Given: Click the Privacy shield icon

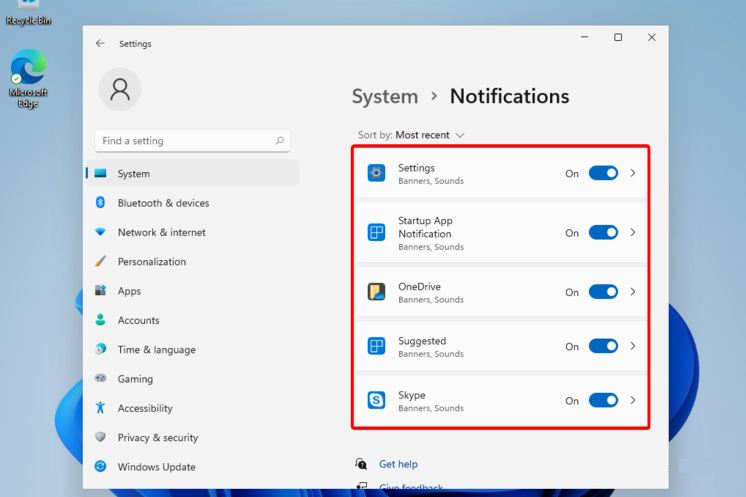Looking at the screenshot, I should (100, 437).
